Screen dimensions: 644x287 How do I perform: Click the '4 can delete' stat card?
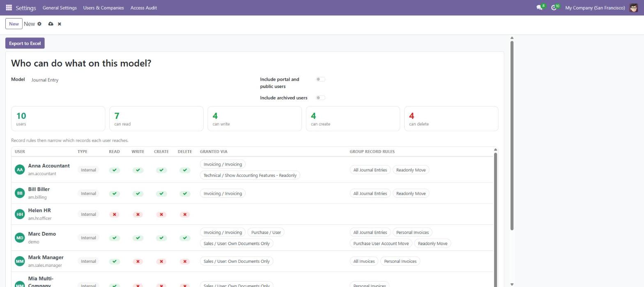pos(451,119)
